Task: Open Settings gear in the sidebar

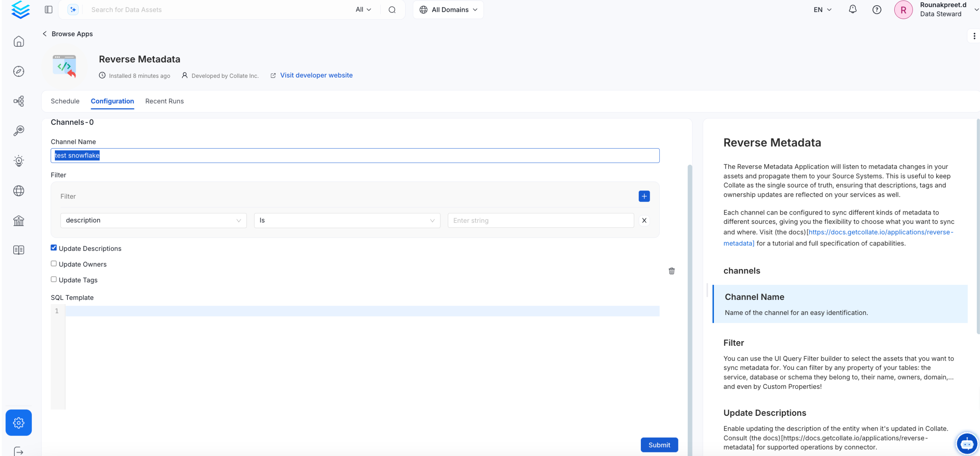Action: tap(19, 423)
